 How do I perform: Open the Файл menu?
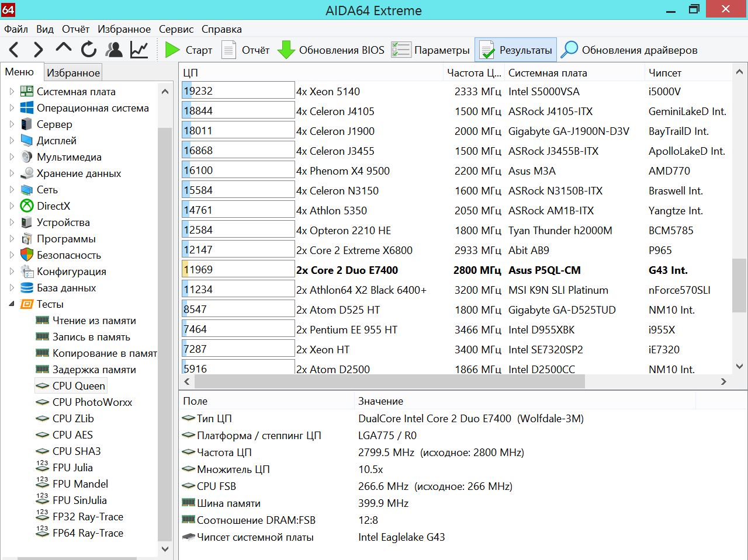coord(16,29)
